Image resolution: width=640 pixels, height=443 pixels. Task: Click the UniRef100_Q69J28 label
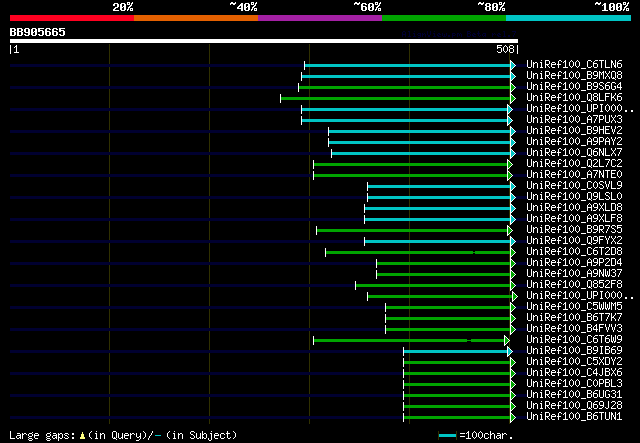click(x=574, y=406)
